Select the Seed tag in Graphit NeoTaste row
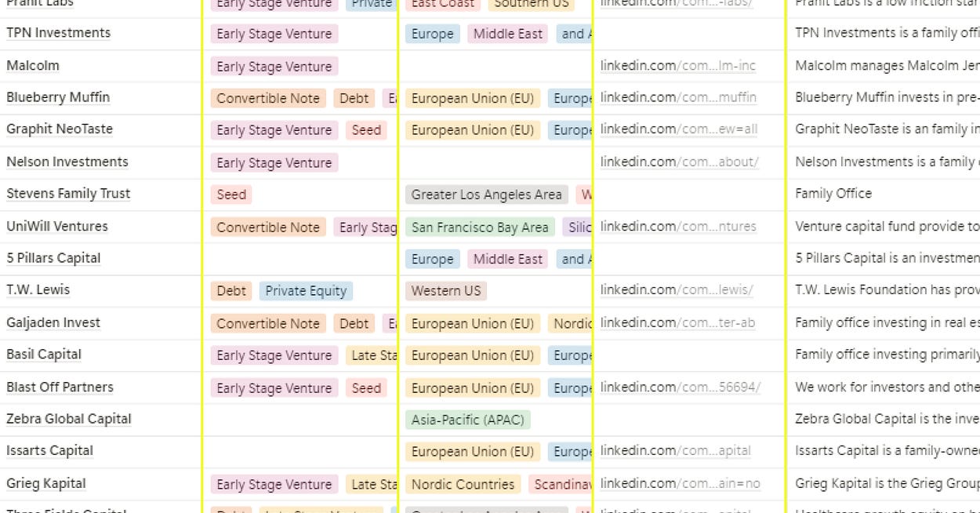 [366, 130]
